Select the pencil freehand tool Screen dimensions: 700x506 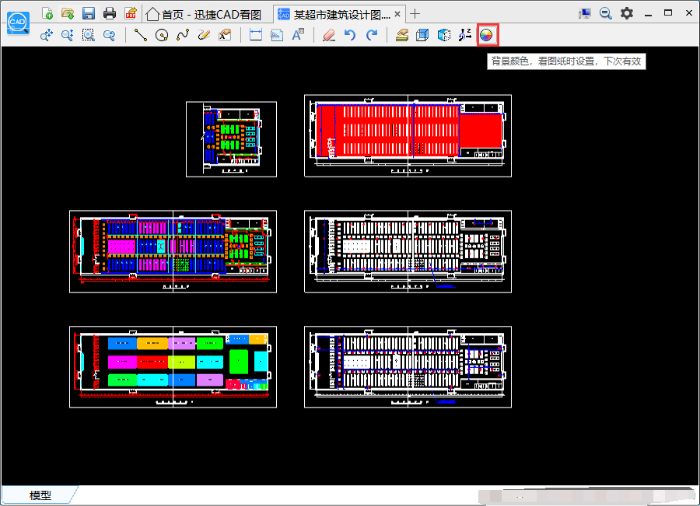point(204,35)
